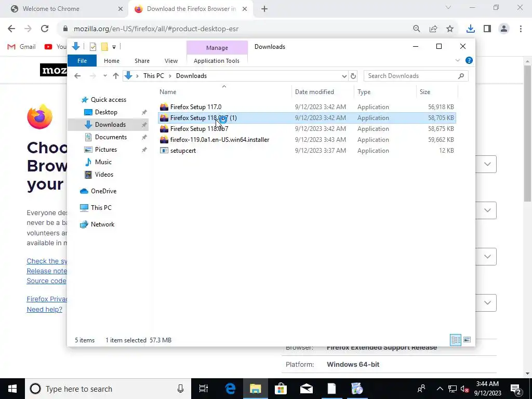Click Chrome's back navigation arrow
This screenshot has height=399, width=532.
(11, 29)
